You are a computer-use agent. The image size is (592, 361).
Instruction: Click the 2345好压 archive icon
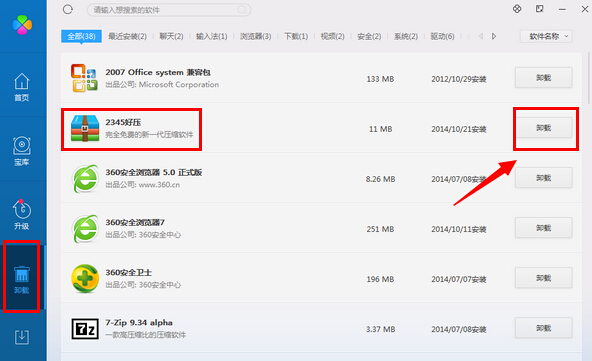coord(85,128)
